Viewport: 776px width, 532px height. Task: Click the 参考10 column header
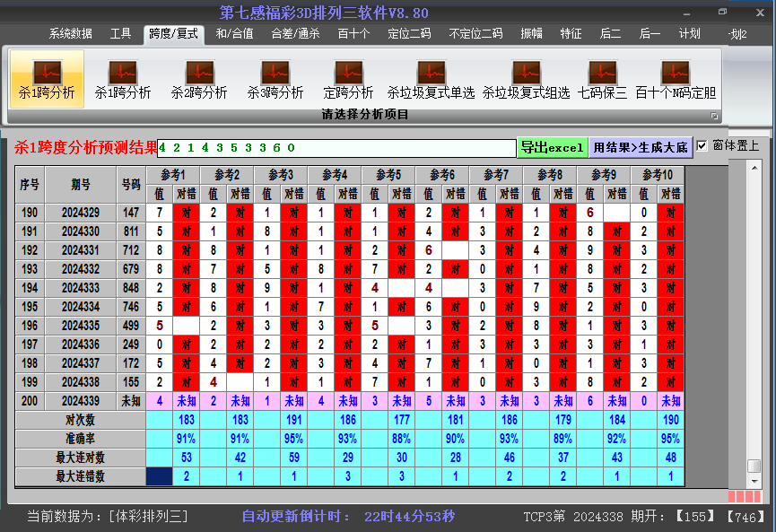[658, 175]
